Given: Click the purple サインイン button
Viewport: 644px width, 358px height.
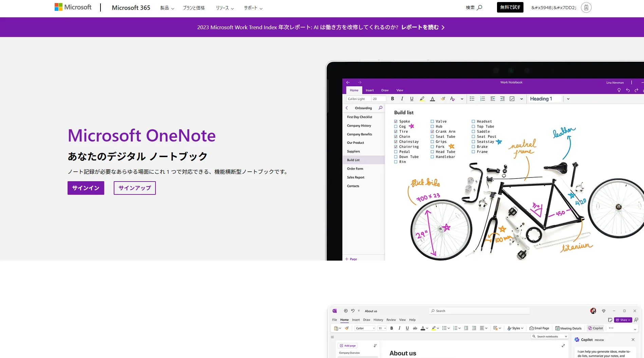Looking at the screenshot, I should (x=86, y=188).
